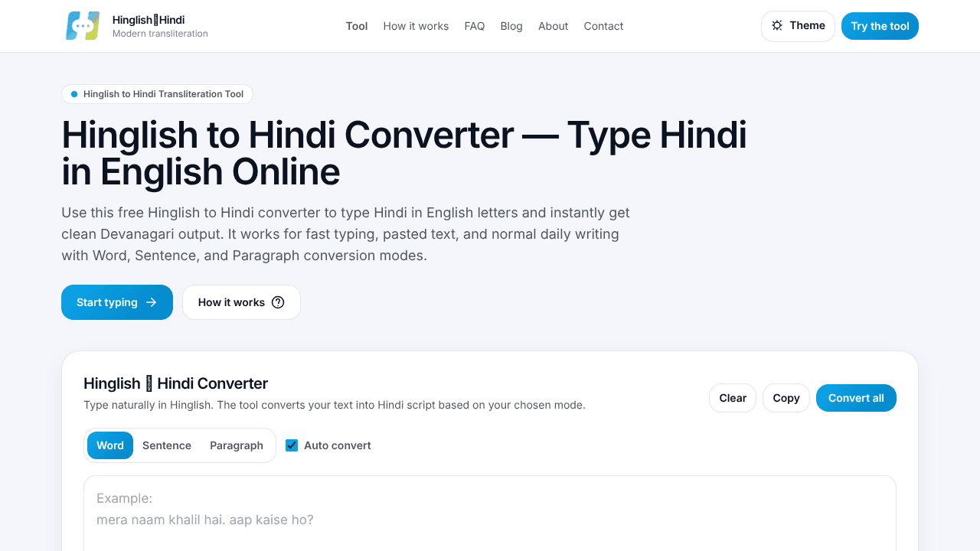Open How it works in the navigation bar
Viewport: 980px width, 551px height.
click(416, 26)
